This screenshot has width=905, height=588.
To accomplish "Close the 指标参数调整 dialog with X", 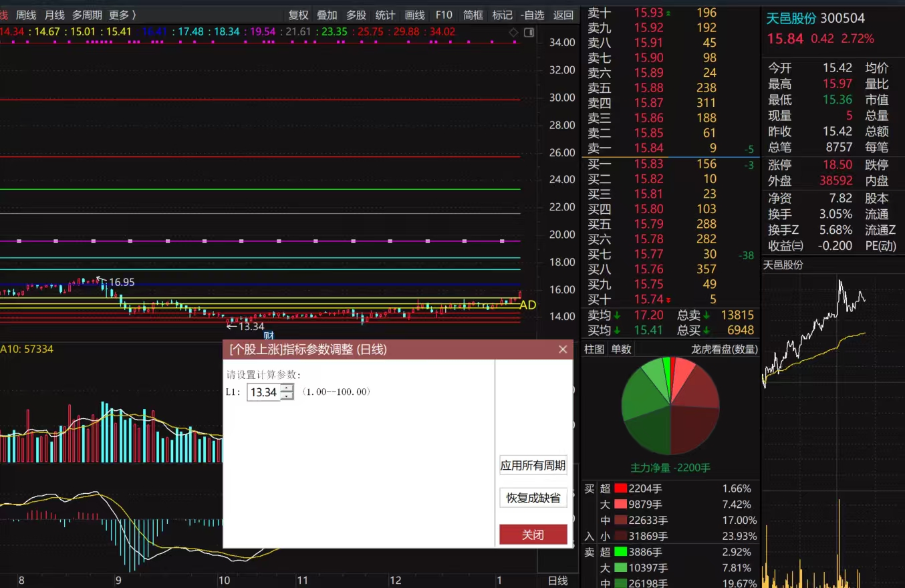I will coord(563,349).
